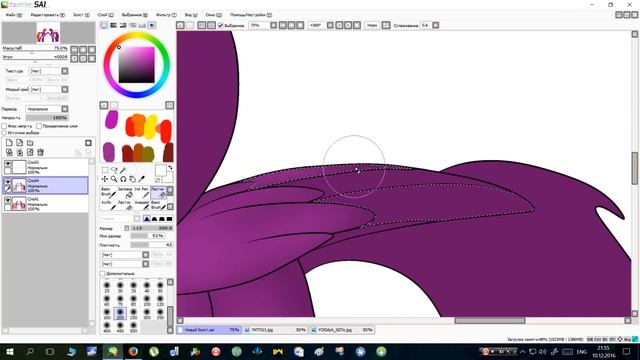640x360 pixels.
Task: Choose the Акварель watercolor brush
Action: click(x=142, y=205)
